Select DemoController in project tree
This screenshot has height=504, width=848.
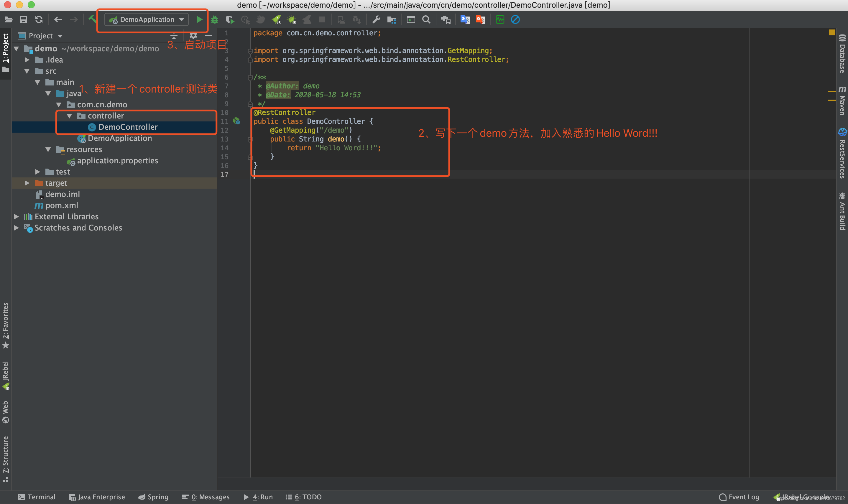(x=127, y=127)
